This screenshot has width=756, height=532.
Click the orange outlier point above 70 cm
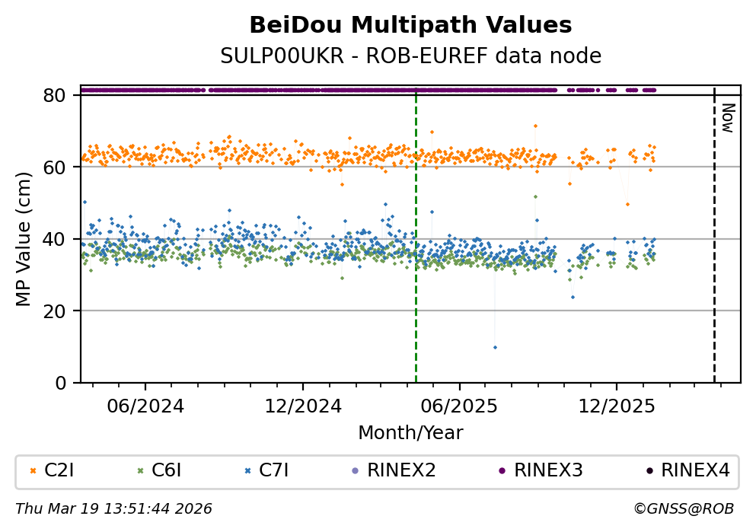(x=535, y=126)
